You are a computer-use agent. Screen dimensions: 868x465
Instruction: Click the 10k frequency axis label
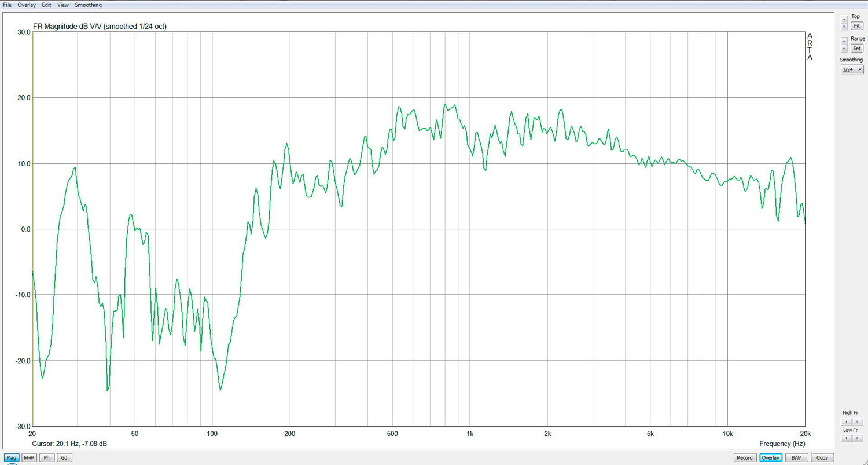tap(727, 433)
